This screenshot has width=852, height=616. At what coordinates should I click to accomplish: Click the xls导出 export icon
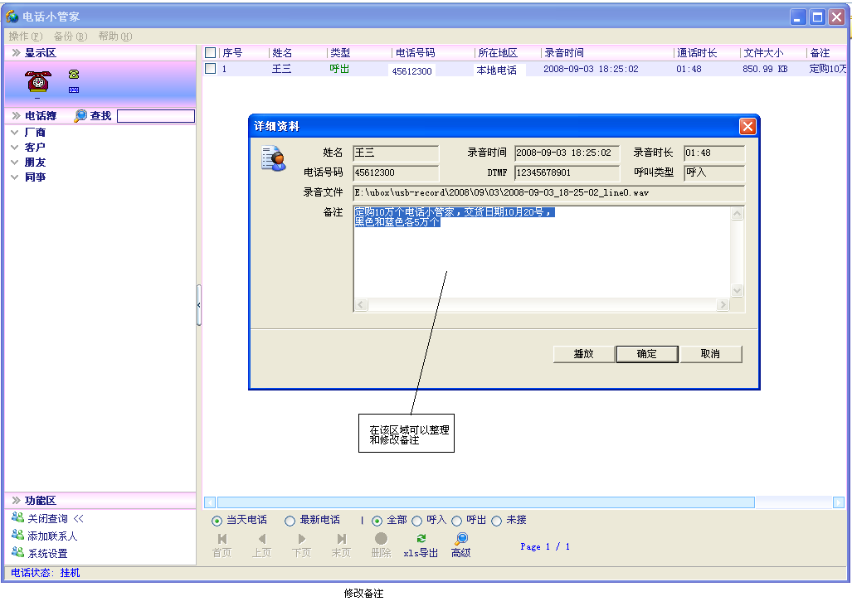(421, 539)
